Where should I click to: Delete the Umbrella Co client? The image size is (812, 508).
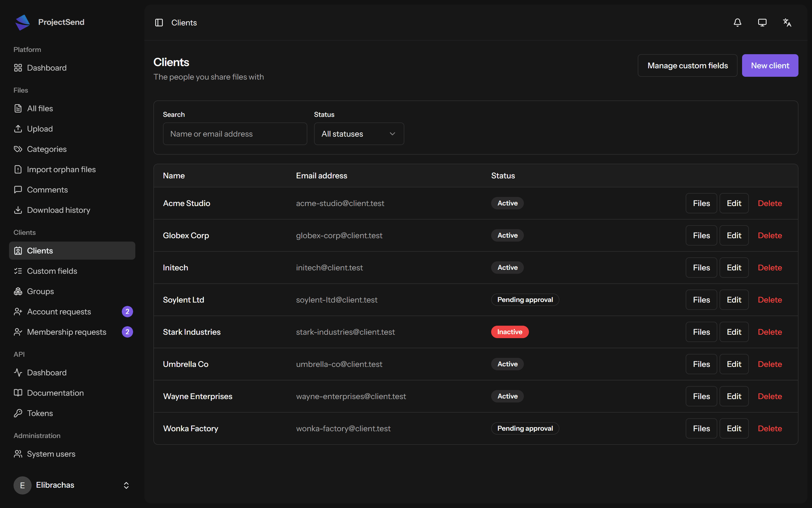[770, 364]
